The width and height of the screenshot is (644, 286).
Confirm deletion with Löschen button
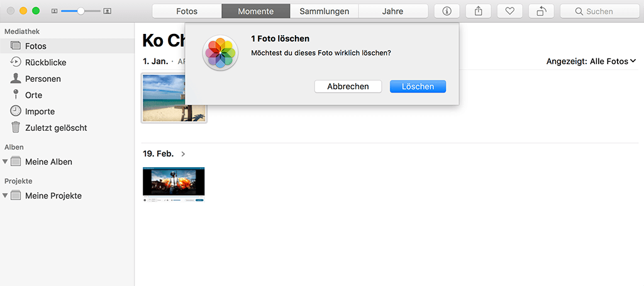418,87
